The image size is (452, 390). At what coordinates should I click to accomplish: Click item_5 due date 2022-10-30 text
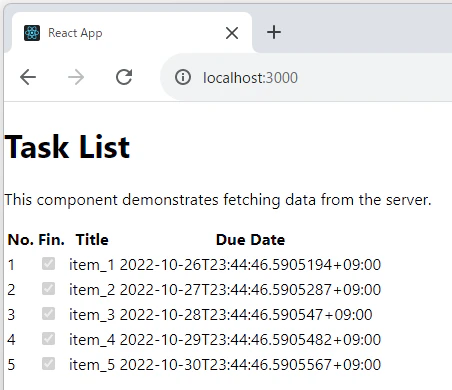click(250, 364)
